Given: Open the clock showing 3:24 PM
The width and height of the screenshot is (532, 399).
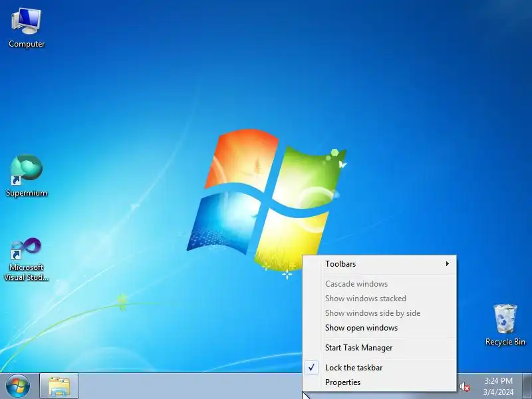Looking at the screenshot, I should (x=498, y=386).
